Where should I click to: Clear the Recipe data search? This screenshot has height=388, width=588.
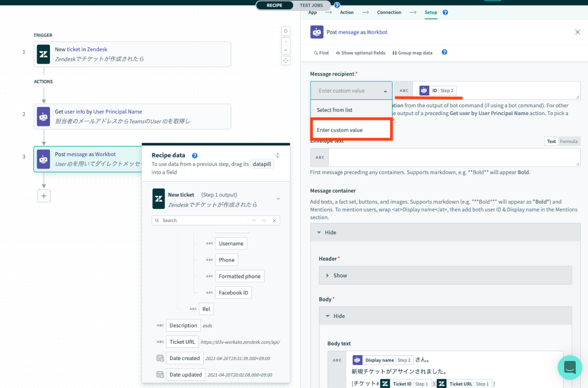[275, 220]
